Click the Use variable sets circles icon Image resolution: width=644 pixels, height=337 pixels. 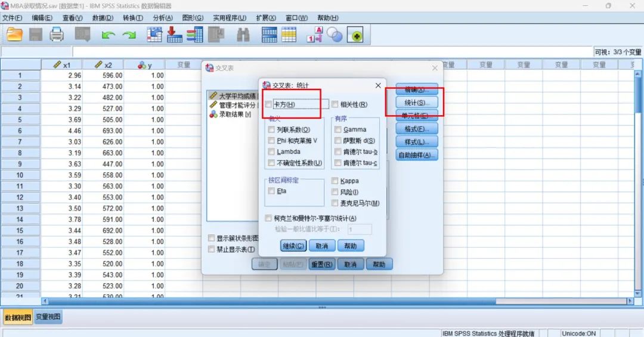(335, 35)
